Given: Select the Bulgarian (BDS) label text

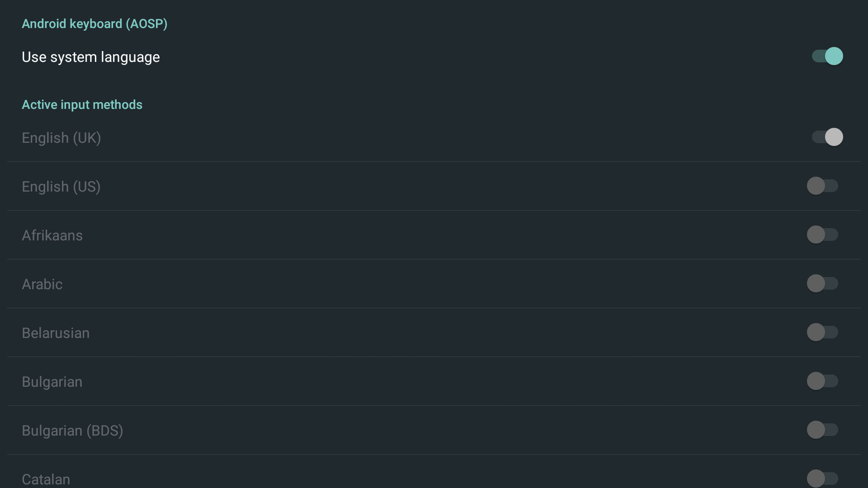Looking at the screenshot, I should pyautogui.click(x=72, y=431).
